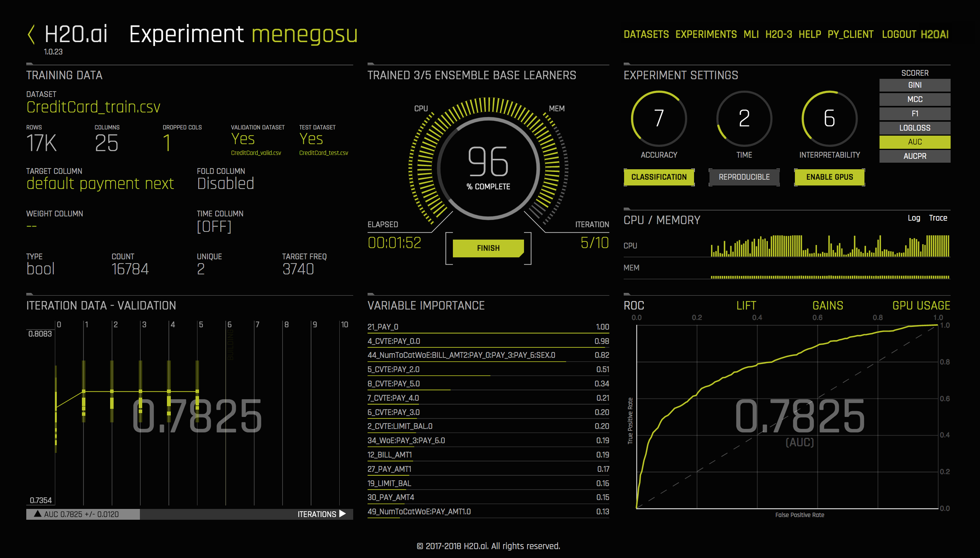
Task: Toggle the CLASSIFICATION setting
Action: click(x=659, y=177)
